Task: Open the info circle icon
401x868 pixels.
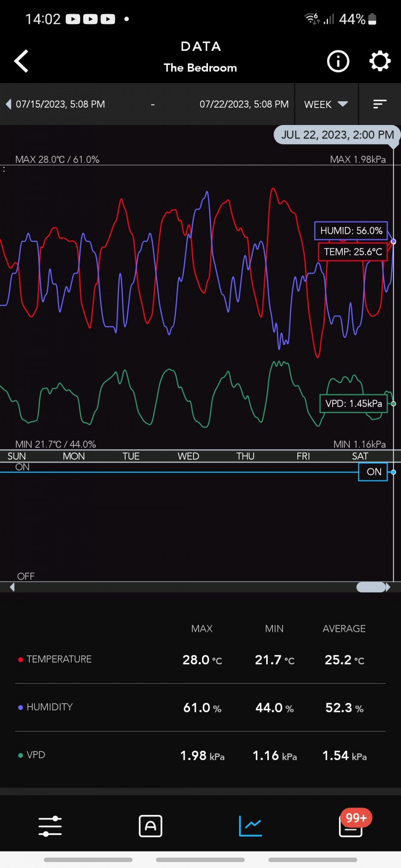Action: click(338, 61)
